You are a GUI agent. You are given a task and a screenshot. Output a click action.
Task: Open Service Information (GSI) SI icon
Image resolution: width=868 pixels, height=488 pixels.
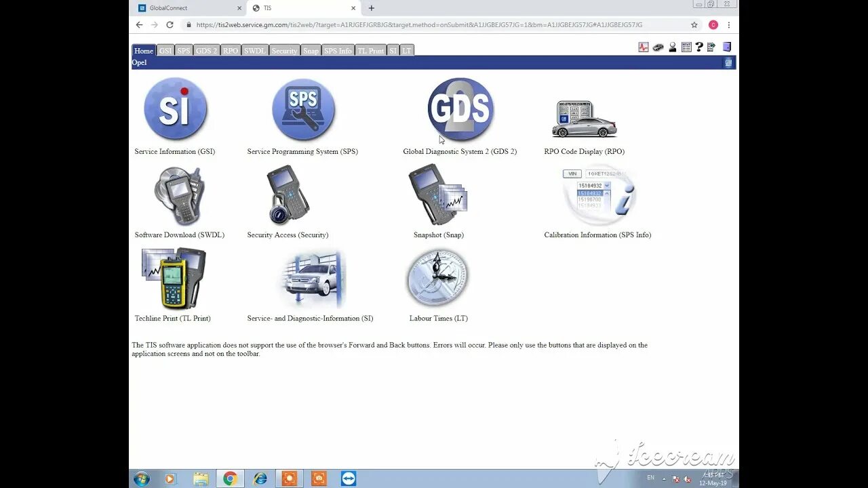175,109
